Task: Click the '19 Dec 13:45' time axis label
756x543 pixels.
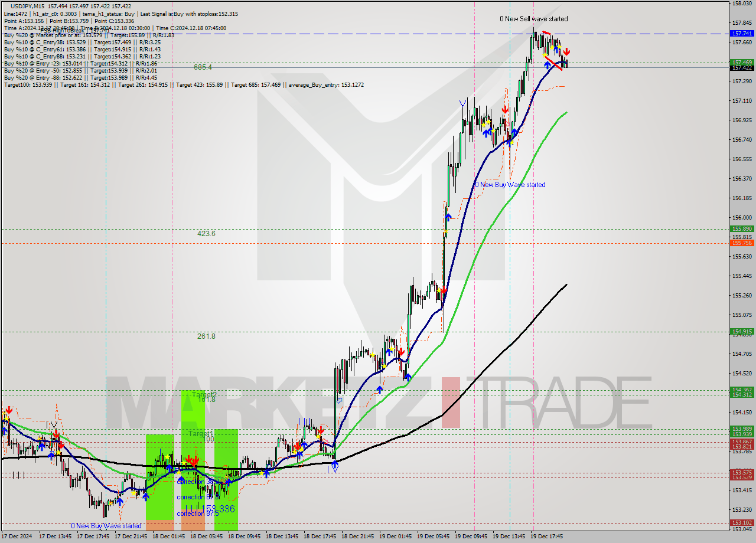Action: (509, 537)
